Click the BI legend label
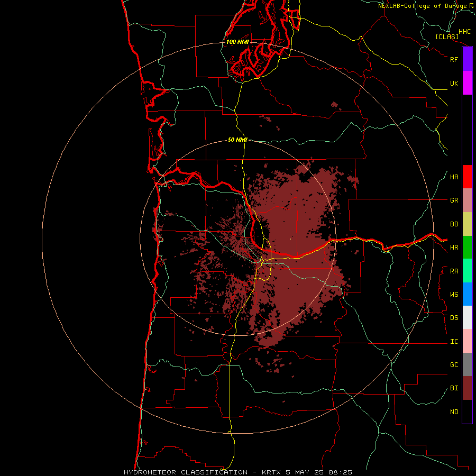 tap(454, 388)
